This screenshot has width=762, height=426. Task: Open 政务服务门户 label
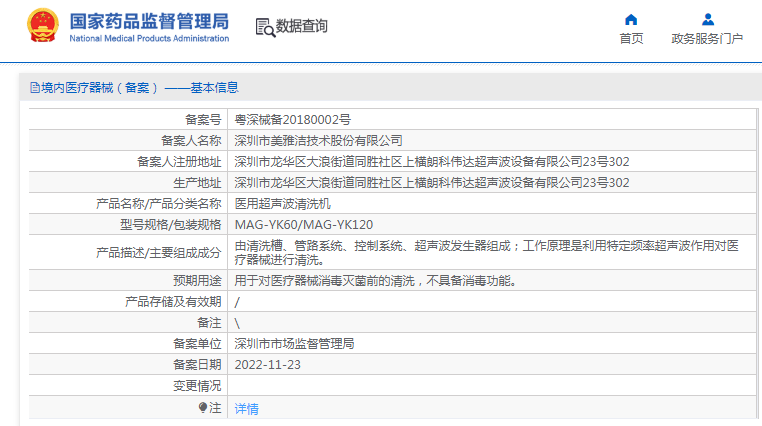coord(707,38)
